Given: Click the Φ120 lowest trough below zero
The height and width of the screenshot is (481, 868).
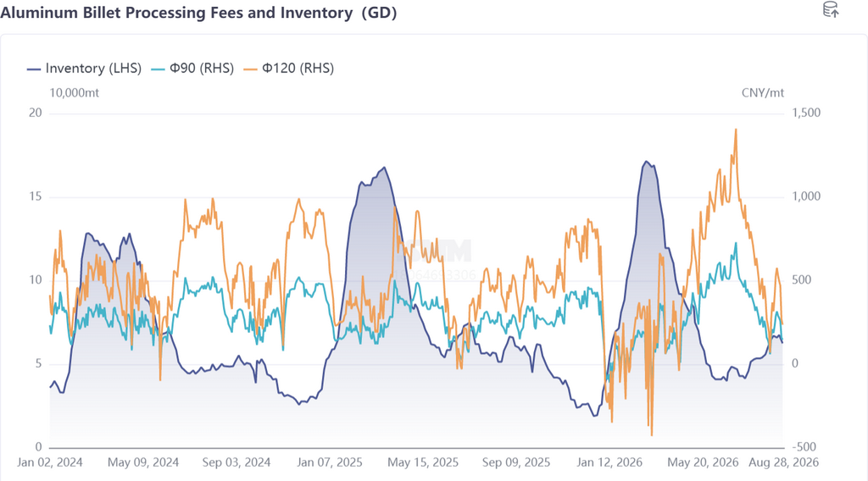Looking at the screenshot, I should coord(652,434).
